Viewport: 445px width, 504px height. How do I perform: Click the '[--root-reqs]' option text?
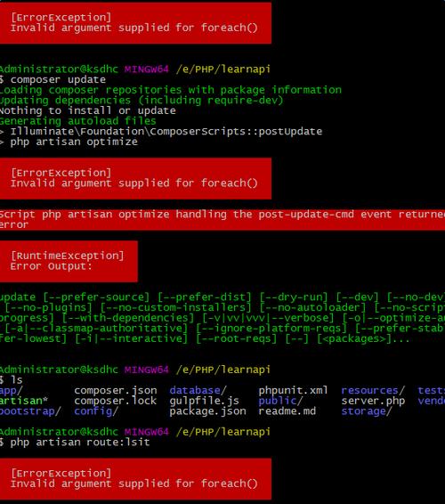pyautogui.click(x=236, y=338)
